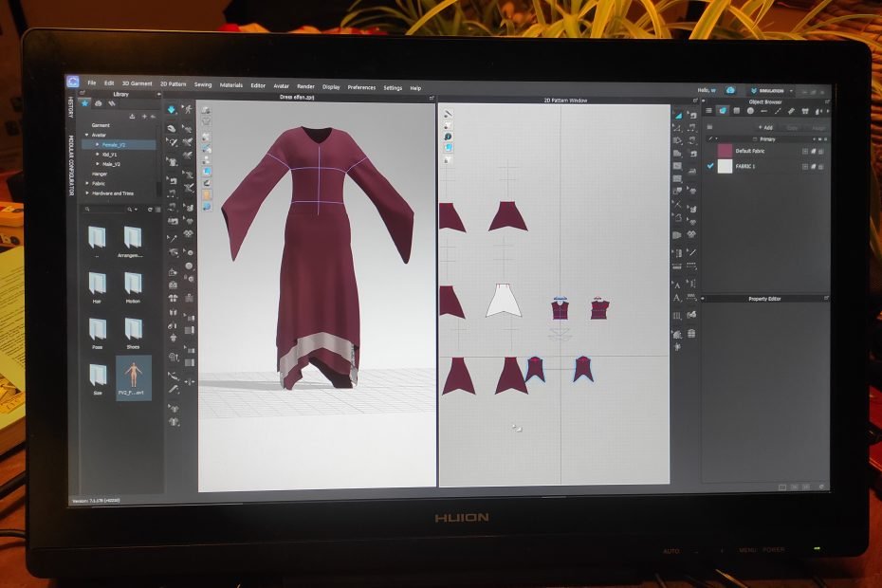Viewport: 882px width, 588px height.
Task: Open the Sewing menu
Action: pyautogui.click(x=203, y=84)
